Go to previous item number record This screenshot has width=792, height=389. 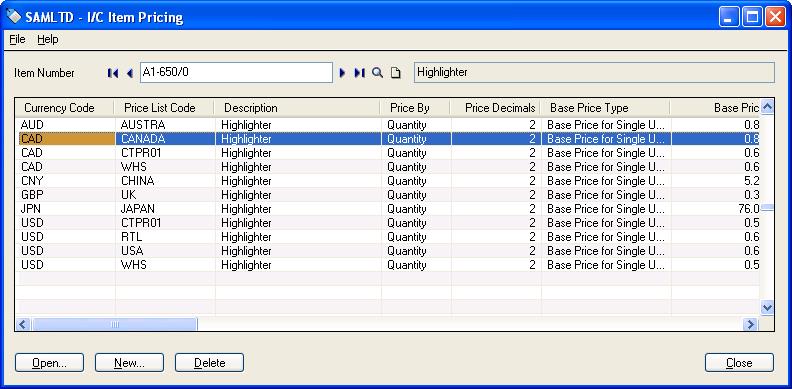coord(129,73)
